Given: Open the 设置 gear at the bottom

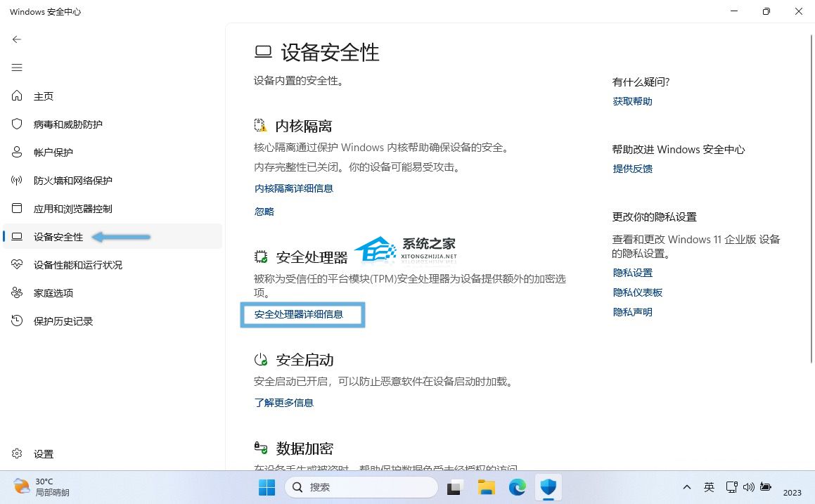Looking at the screenshot, I should [44, 453].
